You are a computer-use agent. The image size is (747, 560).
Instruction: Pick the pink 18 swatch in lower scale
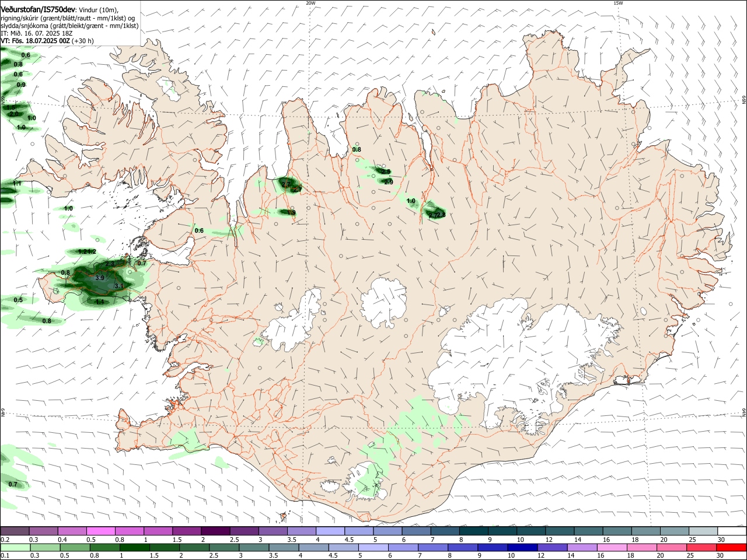pos(642,548)
